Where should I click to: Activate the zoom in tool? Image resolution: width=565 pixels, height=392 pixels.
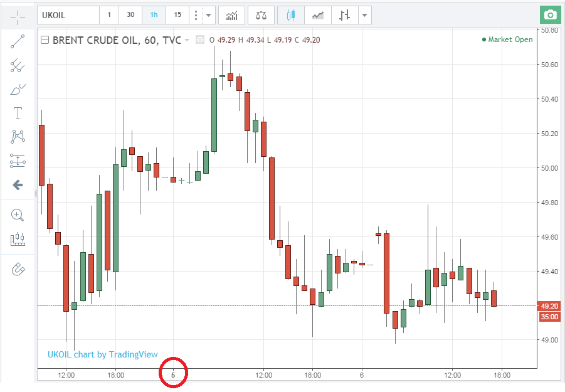point(18,215)
